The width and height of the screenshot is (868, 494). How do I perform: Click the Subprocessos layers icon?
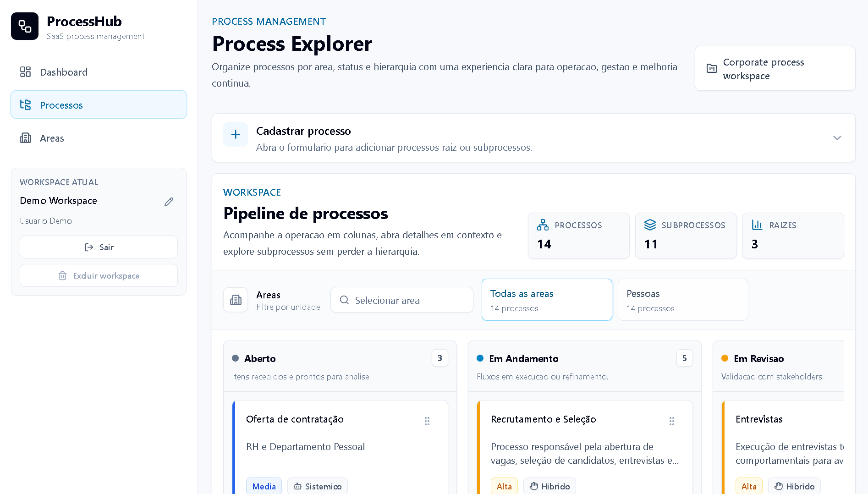click(x=650, y=225)
